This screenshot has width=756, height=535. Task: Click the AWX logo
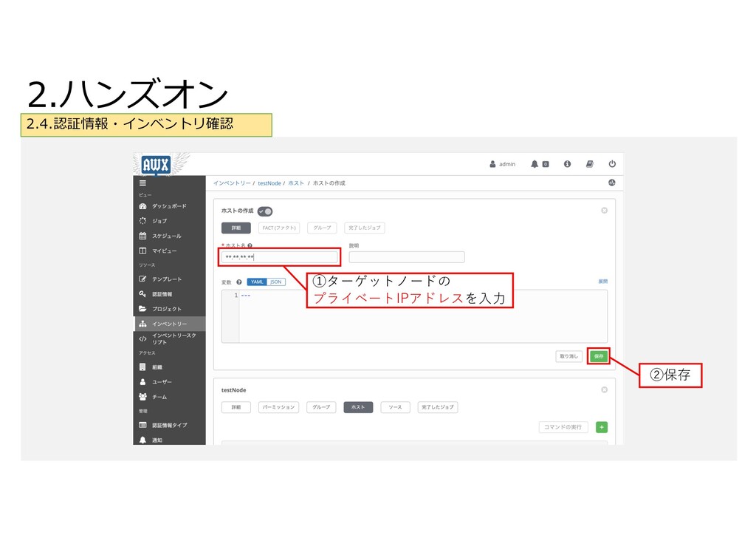[x=156, y=165]
